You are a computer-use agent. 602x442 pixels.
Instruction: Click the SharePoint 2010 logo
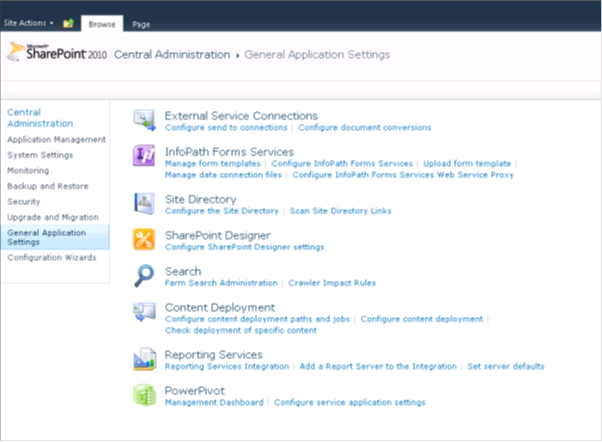point(57,52)
